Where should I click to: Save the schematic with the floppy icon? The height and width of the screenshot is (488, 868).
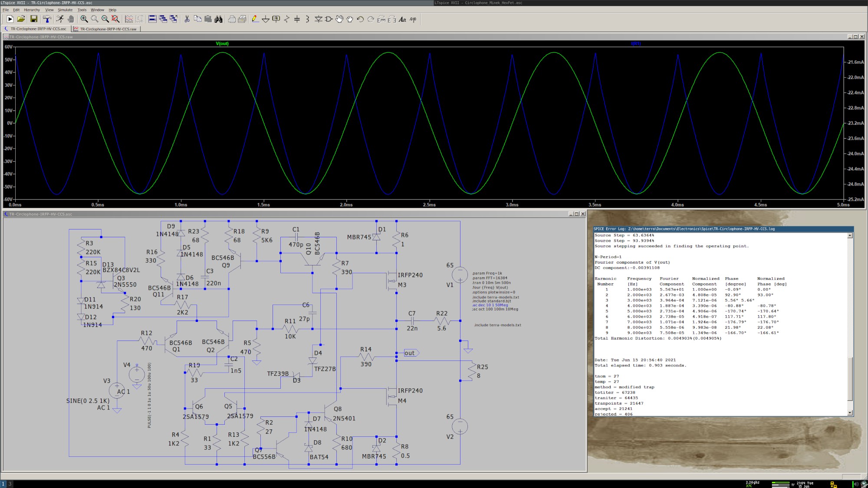point(33,19)
